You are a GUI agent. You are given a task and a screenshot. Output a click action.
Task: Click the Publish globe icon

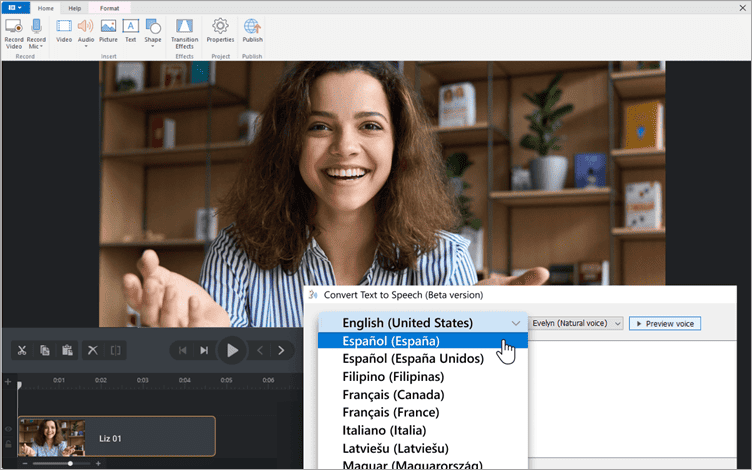252,26
